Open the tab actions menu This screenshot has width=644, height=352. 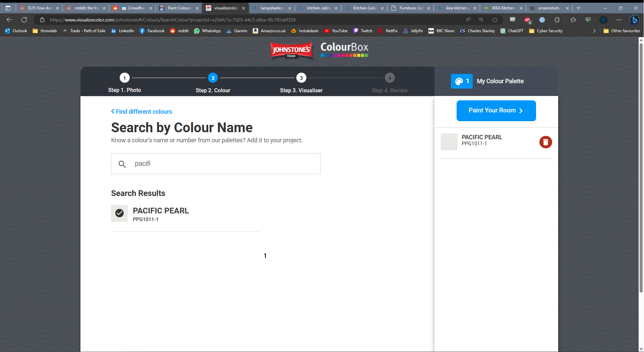click(x=8, y=8)
